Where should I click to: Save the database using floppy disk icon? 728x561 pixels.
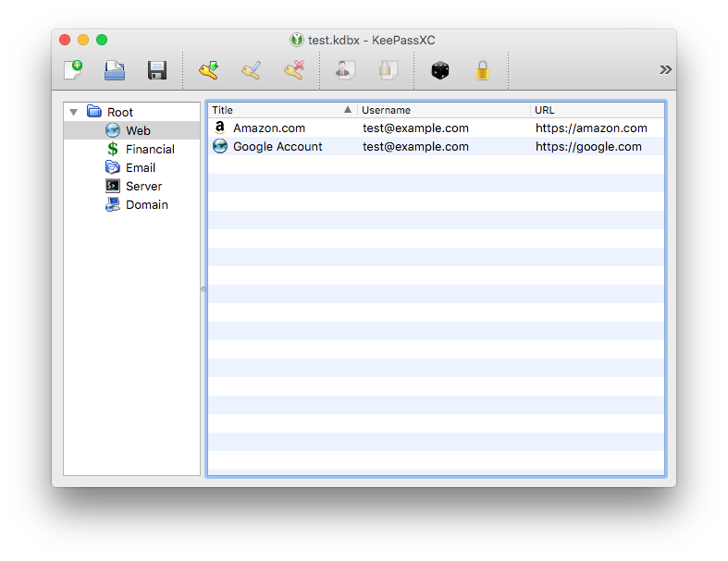157,70
